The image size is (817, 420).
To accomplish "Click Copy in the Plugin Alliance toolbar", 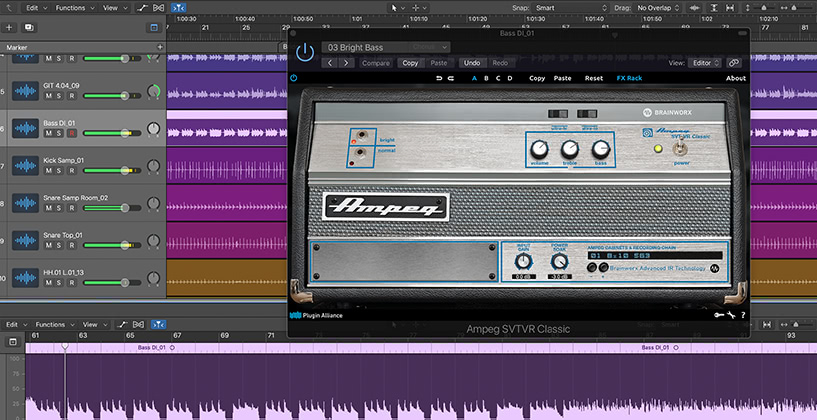I will (x=537, y=78).
